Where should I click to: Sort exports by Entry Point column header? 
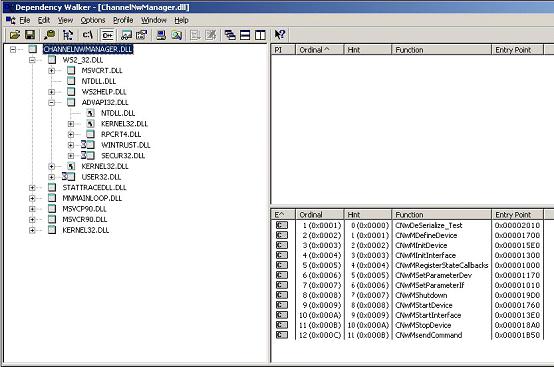[x=517, y=214]
